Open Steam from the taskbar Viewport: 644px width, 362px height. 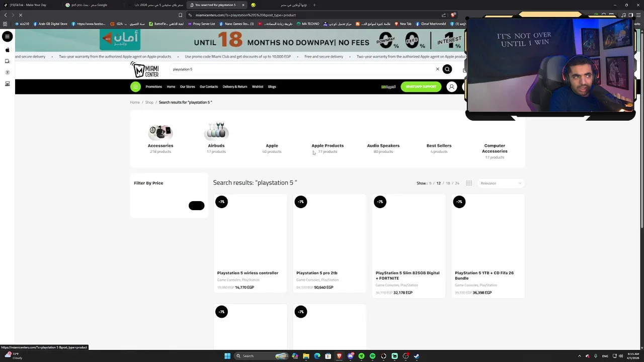tap(417, 356)
